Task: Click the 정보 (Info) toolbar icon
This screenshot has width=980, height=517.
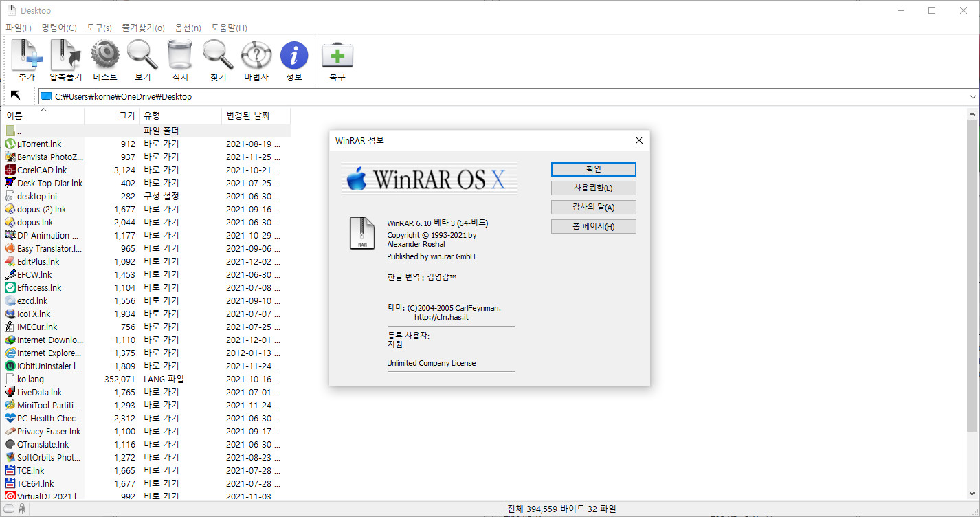Action: [x=294, y=55]
